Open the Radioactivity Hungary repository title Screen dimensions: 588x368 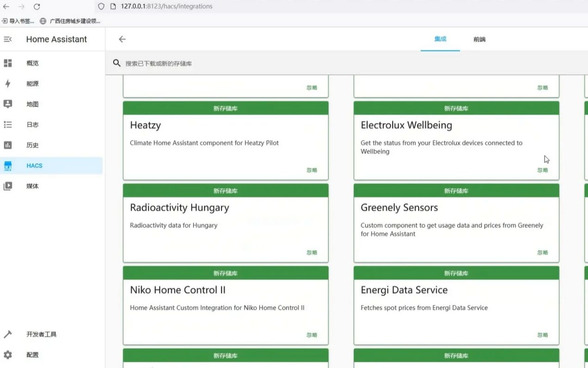click(180, 208)
